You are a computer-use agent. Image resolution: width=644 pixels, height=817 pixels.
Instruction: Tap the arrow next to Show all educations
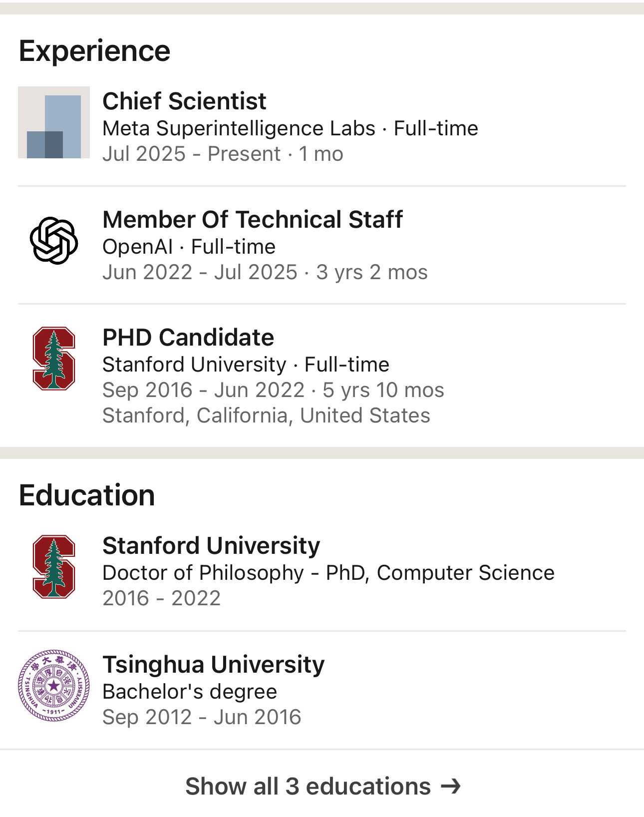tap(450, 787)
